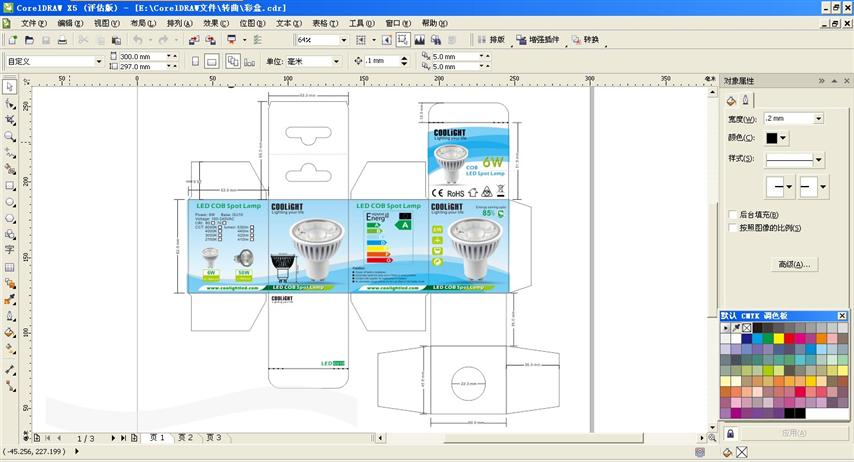The width and height of the screenshot is (854, 462).
Task: Select the Rectangle tool in toolbox
Action: click(10, 186)
